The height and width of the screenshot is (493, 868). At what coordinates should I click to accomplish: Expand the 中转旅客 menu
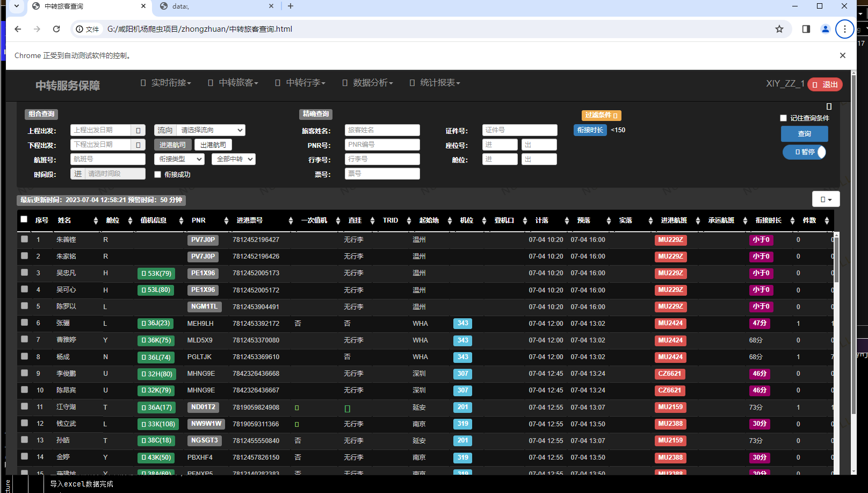coord(234,83)
